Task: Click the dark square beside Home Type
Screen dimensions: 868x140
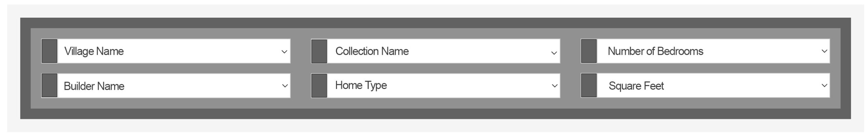Action: [x=319, y=86]
